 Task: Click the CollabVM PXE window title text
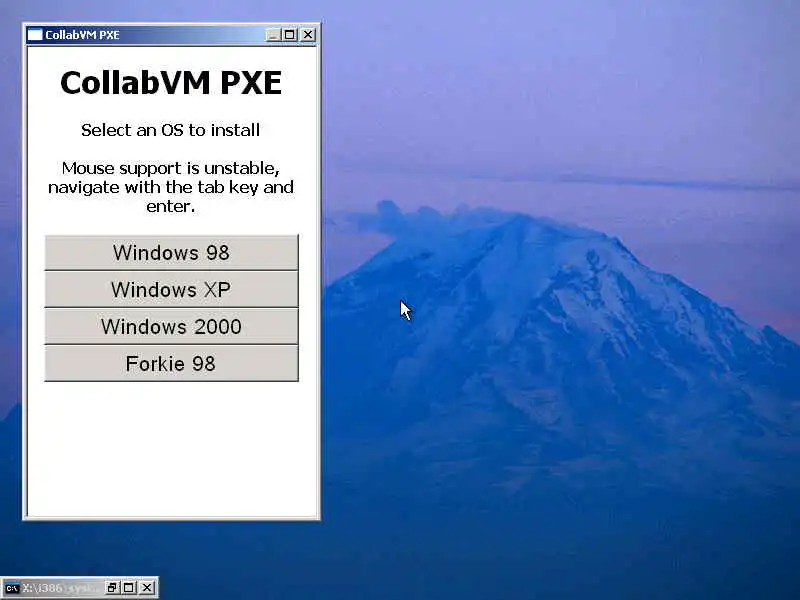click(82, 35)
